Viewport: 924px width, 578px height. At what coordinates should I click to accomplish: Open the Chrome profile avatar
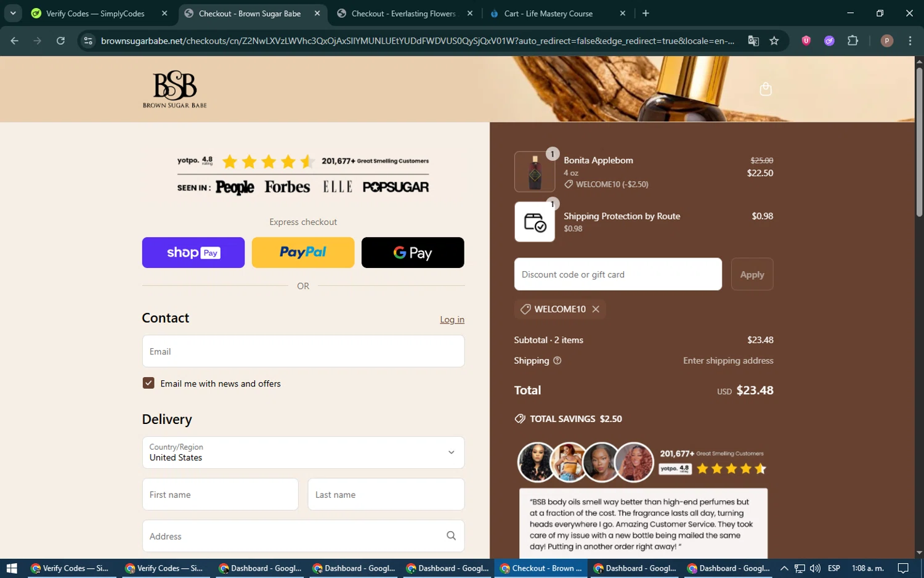click(887, 41)
